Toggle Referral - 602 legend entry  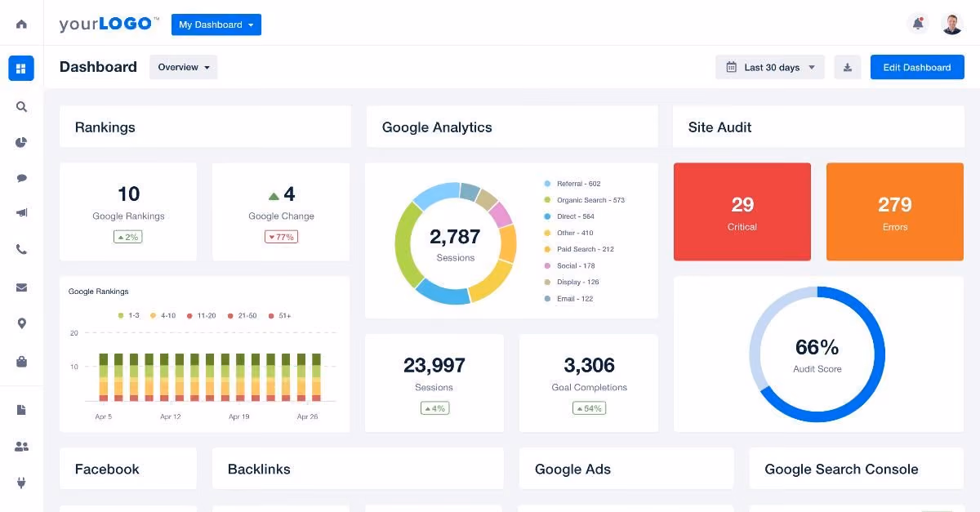(572, 184)
